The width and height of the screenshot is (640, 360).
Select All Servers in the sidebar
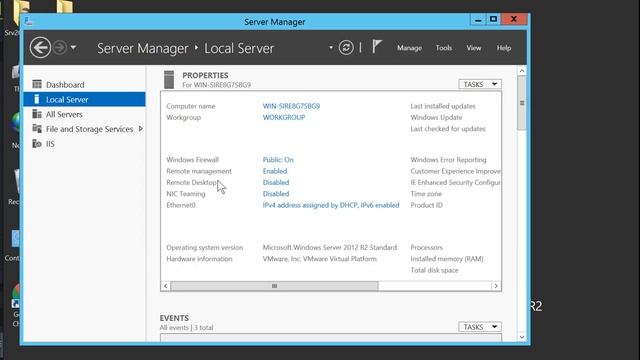pos(84,114)
